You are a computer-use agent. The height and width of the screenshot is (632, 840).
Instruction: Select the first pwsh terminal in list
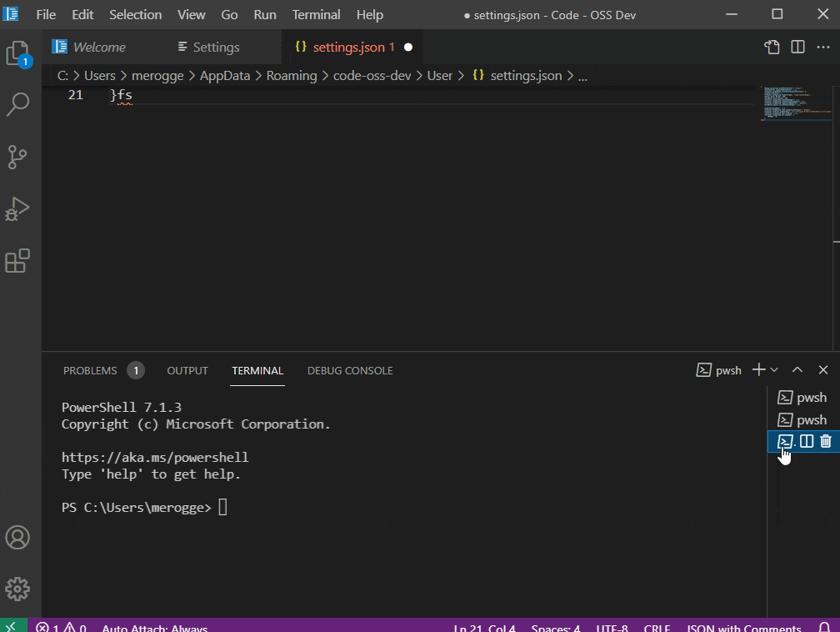click(803, 398)
